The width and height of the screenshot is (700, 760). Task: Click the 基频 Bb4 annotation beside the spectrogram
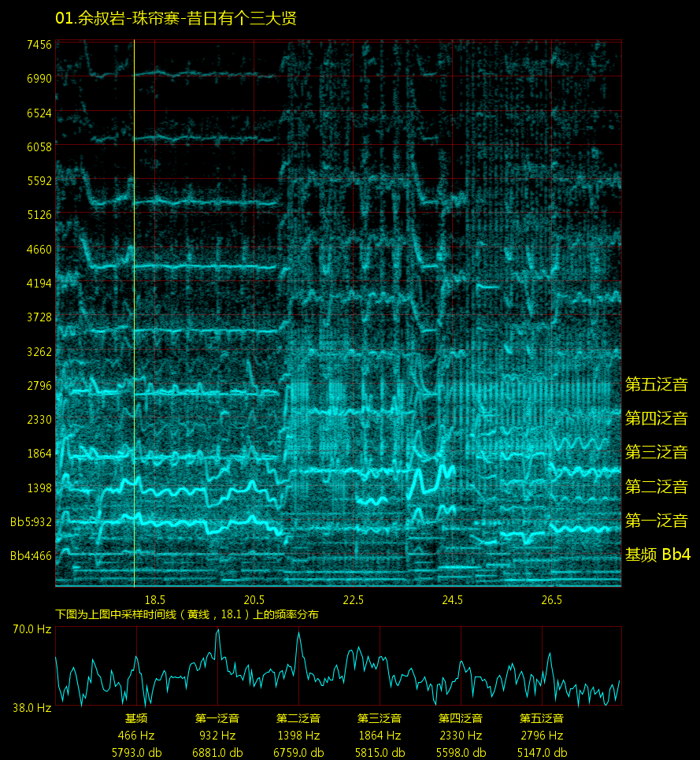pyautogui.click(x=657, y=554)
